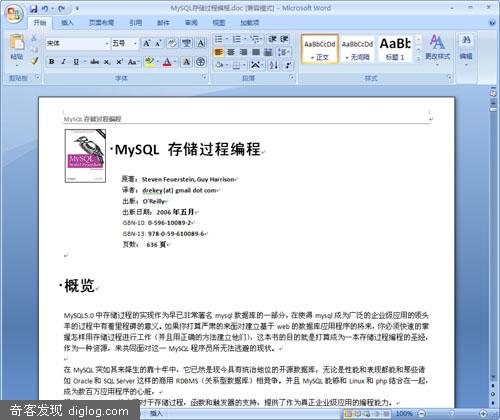Sort the selected paragraphs

pyautogui.click(x=274, y=65)
